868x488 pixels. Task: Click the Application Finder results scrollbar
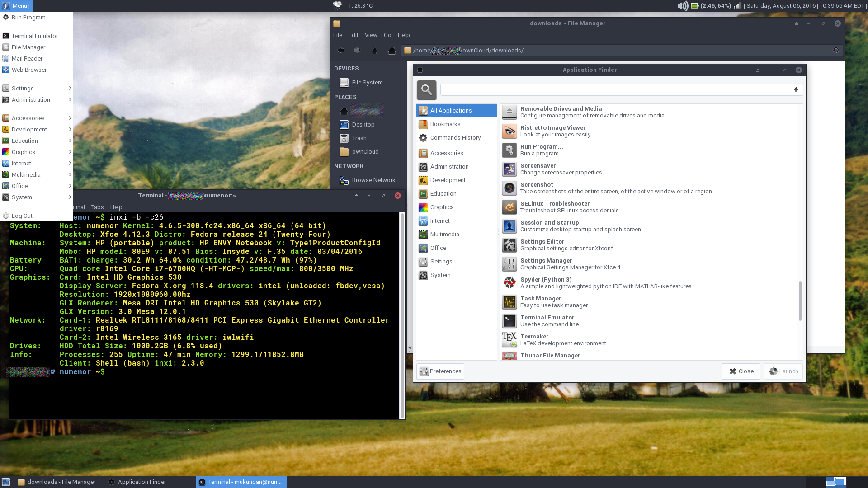(x=800, y=301)
